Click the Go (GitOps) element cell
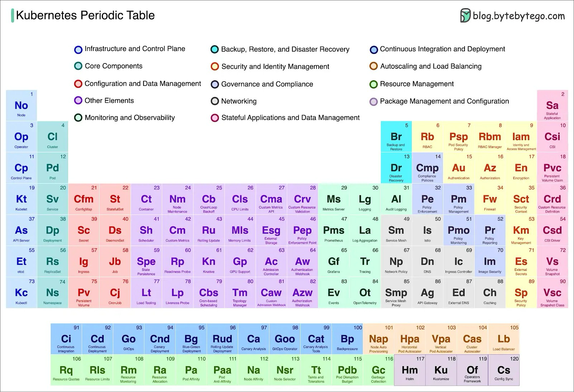 tap(129, 339)
